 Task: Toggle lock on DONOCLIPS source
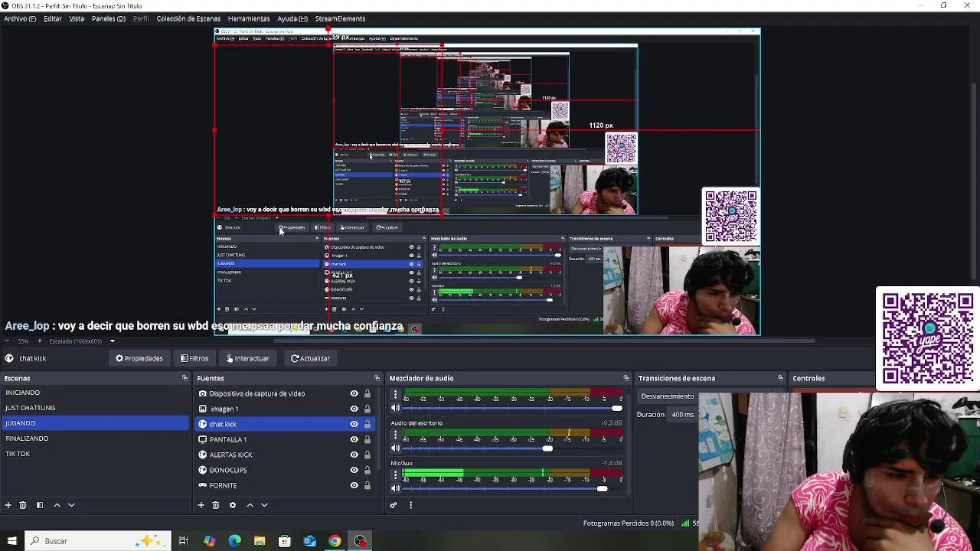367,470
